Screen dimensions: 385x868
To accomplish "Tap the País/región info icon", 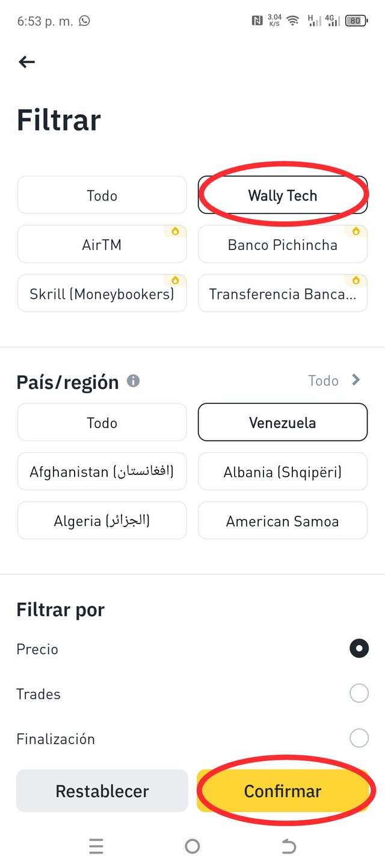I will [134, 381].
